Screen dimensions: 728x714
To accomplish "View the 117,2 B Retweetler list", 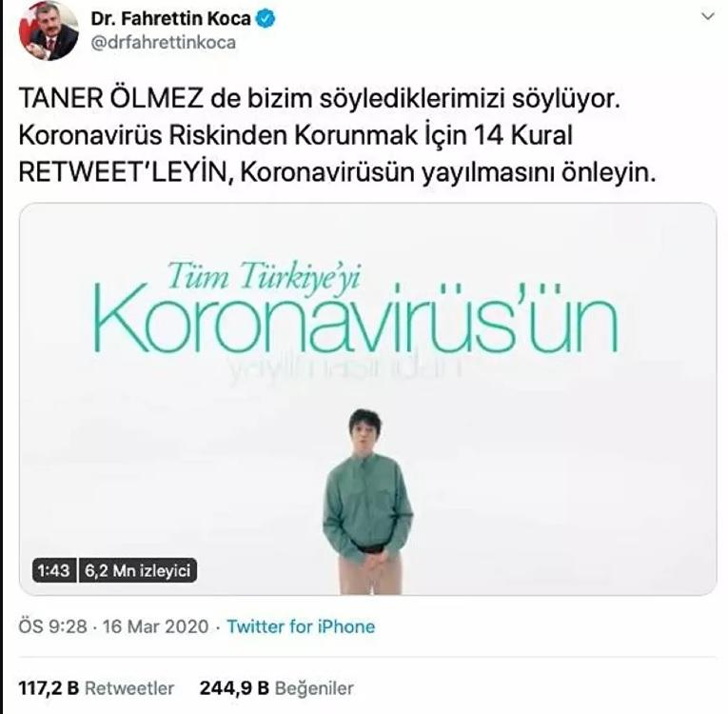I will point(96,688).
